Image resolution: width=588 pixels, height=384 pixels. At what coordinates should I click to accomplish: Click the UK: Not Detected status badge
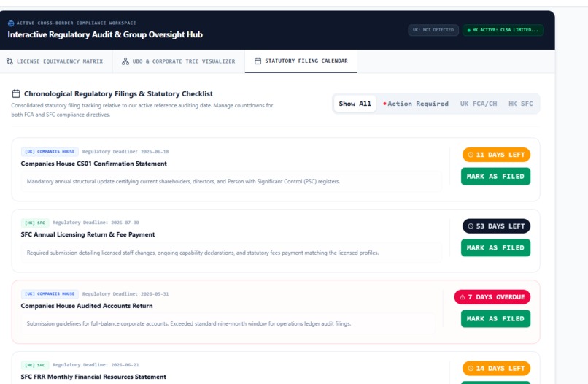coord(433,30)
